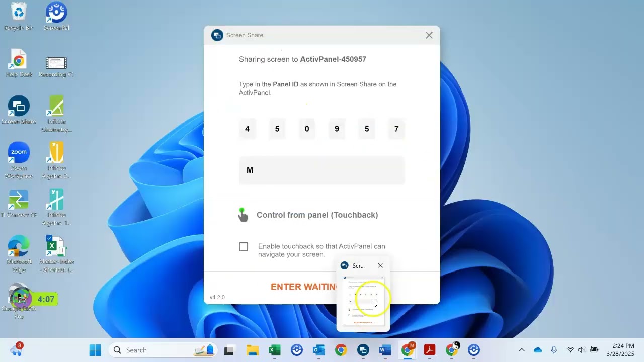Close the Screen Share window

[429, 35]
